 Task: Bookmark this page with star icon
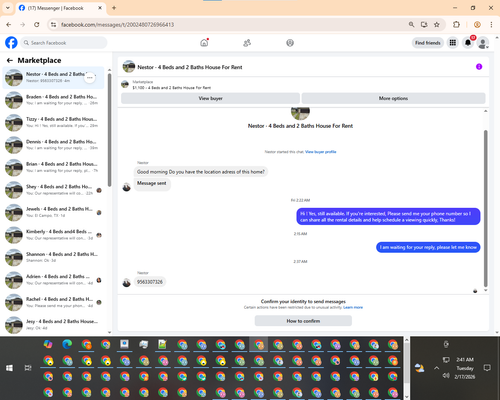[437, 24]
